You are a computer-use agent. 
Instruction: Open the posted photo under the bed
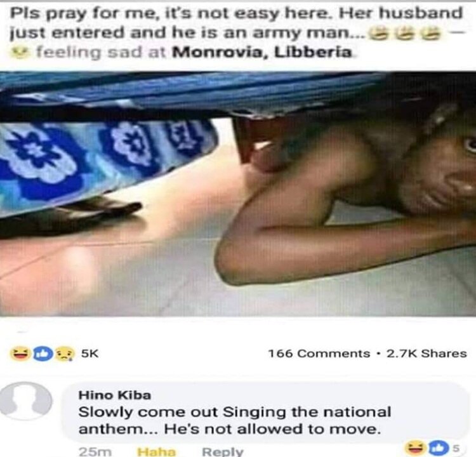(238, 194)
